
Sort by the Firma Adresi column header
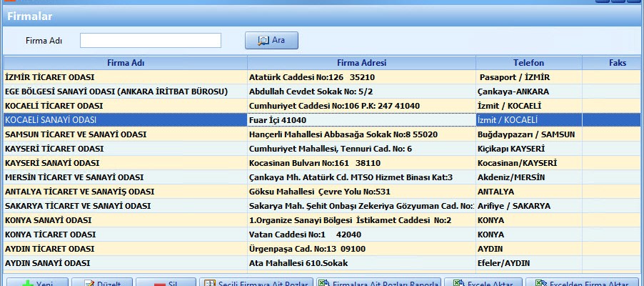pyautogui.click(x=361, y=63)
